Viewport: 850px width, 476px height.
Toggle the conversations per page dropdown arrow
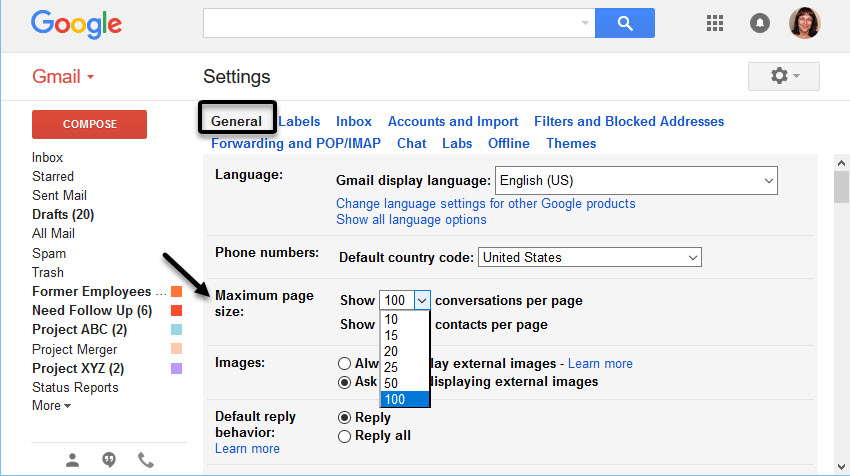click(x=422, y=300)
